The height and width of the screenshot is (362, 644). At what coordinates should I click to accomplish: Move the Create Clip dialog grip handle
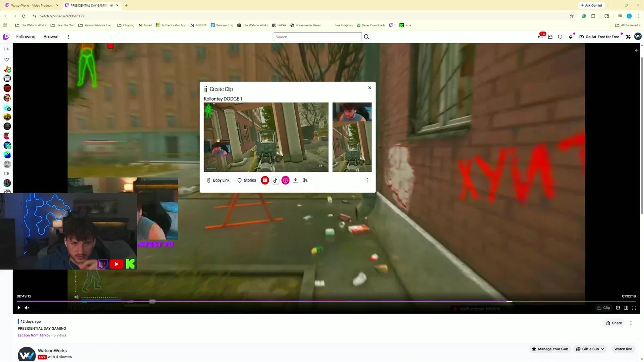(x=205, y=89)
